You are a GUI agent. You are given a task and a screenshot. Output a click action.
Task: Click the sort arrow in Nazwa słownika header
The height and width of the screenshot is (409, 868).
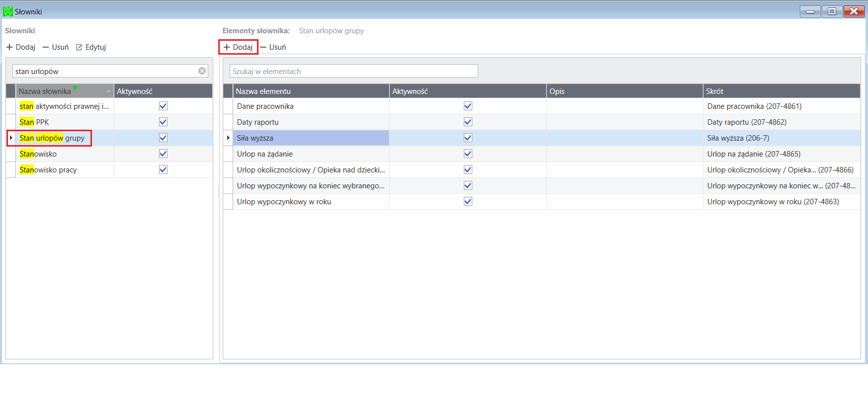tap(108, 91)
